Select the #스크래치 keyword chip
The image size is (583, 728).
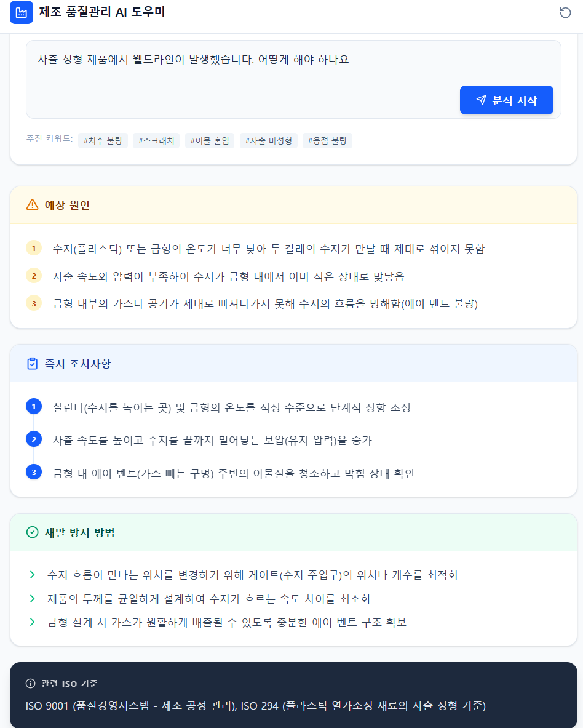[156, 141]
